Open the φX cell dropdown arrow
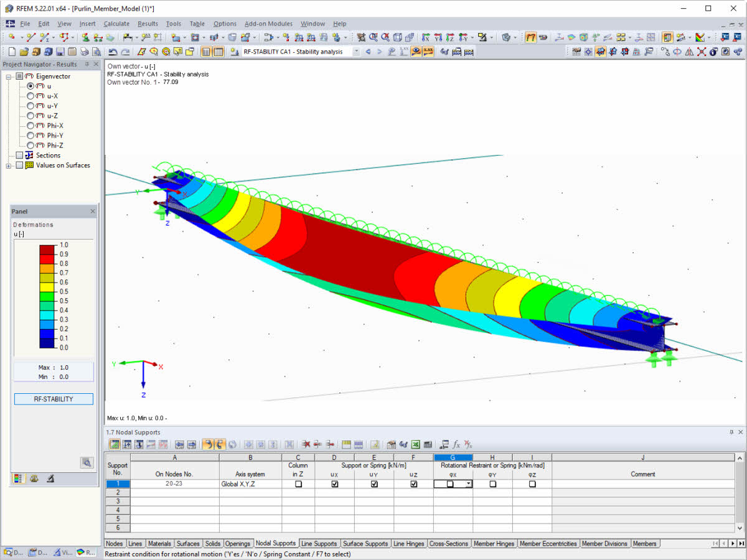 click(468, 483)
